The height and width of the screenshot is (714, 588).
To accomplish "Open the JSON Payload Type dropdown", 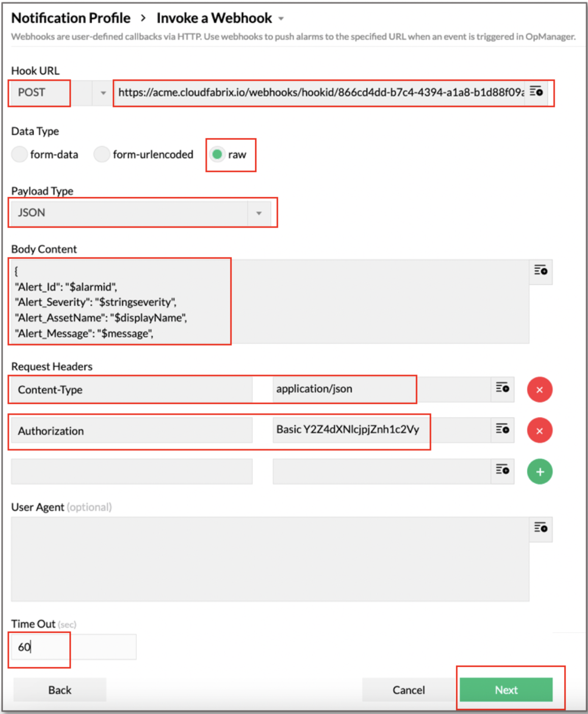I will [260, 213].
